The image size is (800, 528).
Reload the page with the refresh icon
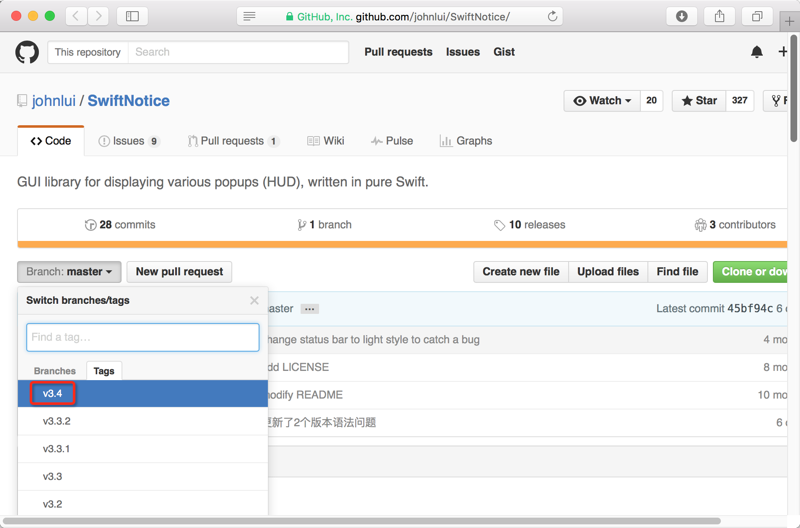click(553, 16)
